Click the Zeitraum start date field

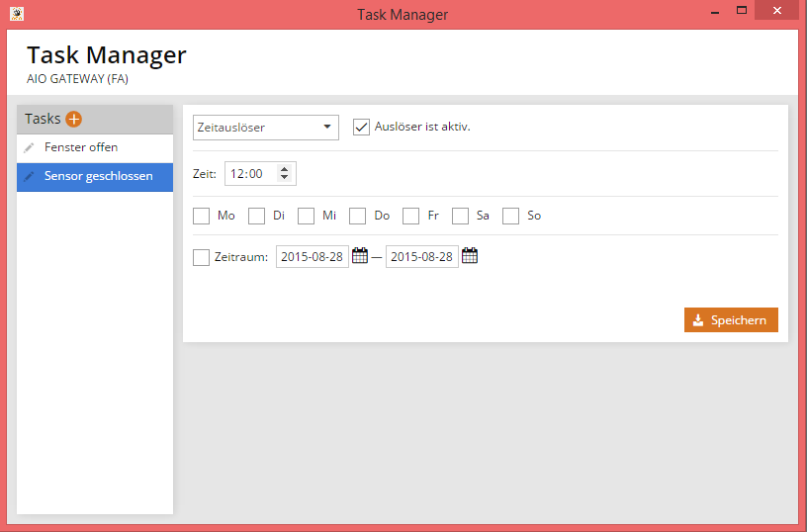point(312,257)
